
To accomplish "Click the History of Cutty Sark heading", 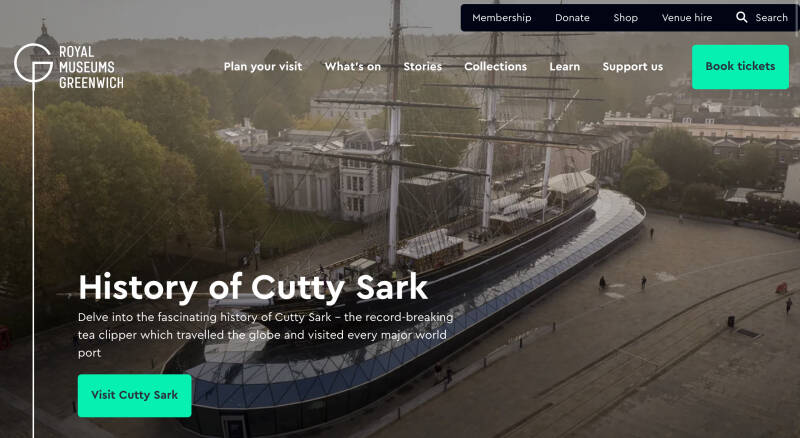I will point(253,287).
